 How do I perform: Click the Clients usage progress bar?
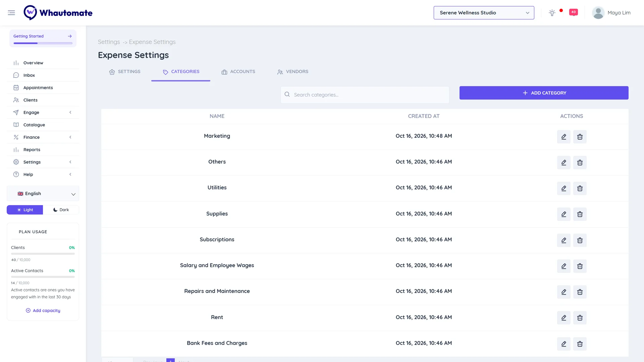point(43,254)
